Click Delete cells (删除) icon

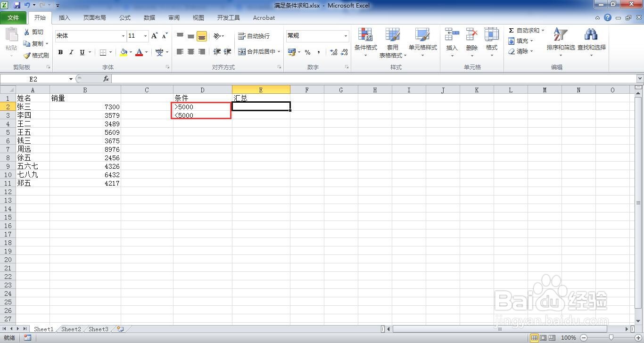(471, 35)
